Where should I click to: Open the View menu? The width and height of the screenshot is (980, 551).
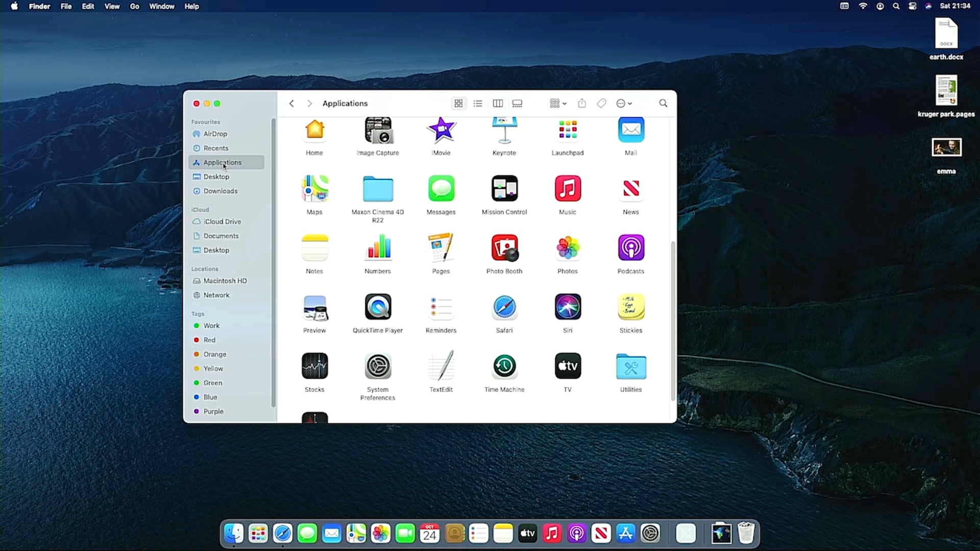click(x=112, y=6)
